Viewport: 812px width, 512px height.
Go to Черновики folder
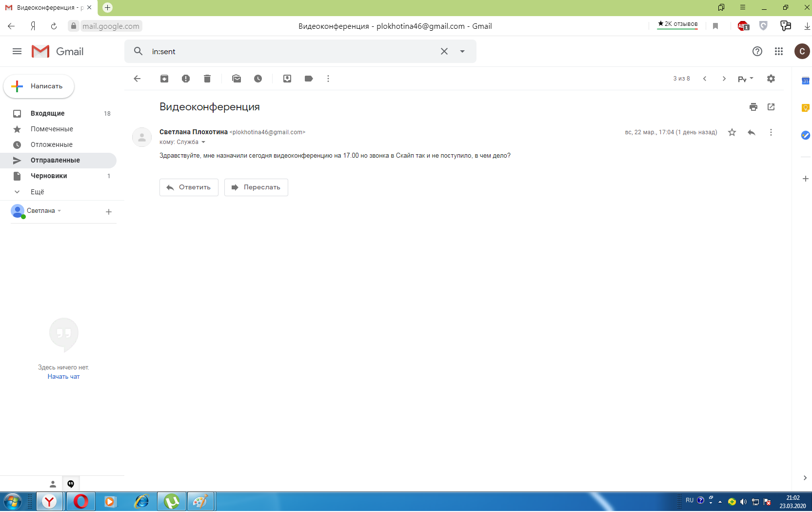(49, 176)
